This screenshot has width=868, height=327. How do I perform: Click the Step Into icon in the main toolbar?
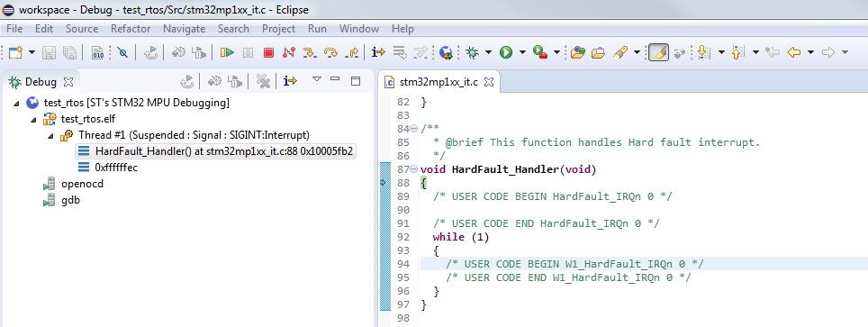coord(310,52)
